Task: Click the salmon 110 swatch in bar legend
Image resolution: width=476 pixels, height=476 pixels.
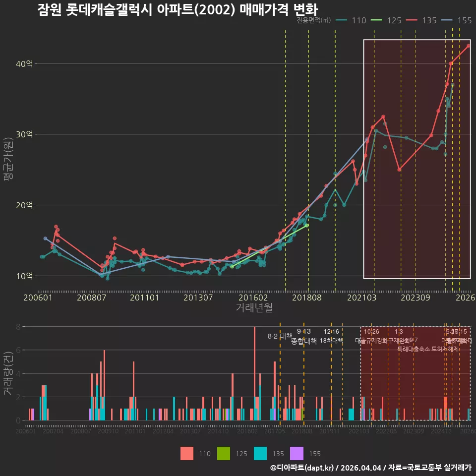Action: point(187,454)
